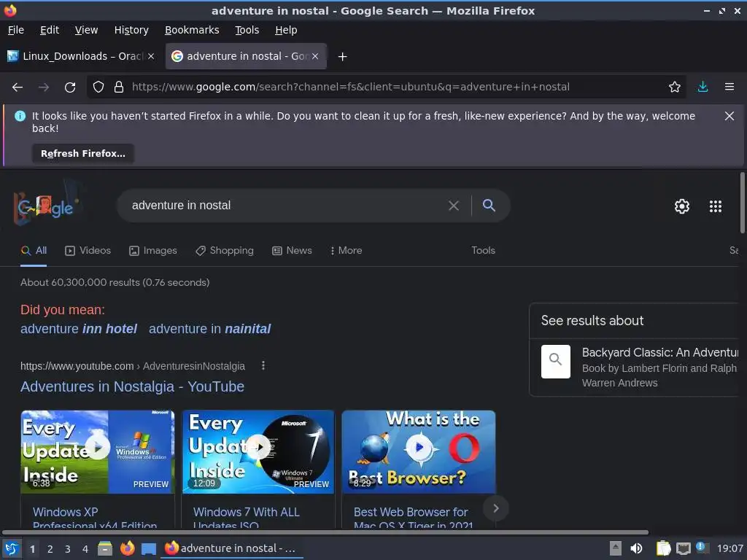This screenshot has height=560, width=747.
Task: Click the forward navigation arrow
Action: [x=44, y=87]
